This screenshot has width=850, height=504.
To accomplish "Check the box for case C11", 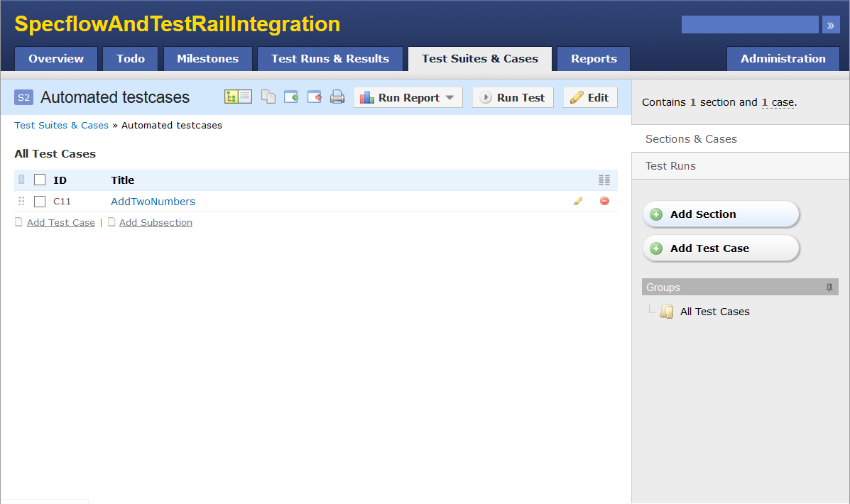I will [x=40, y=202].
